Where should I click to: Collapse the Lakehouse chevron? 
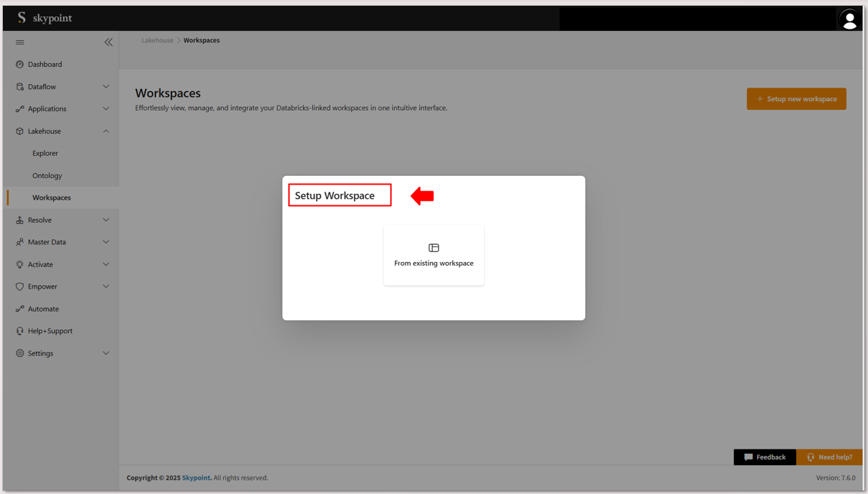coord(106,131)
